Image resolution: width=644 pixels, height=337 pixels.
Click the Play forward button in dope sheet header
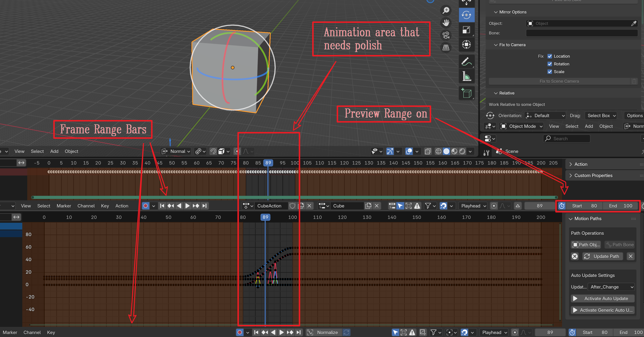[187, 206]
